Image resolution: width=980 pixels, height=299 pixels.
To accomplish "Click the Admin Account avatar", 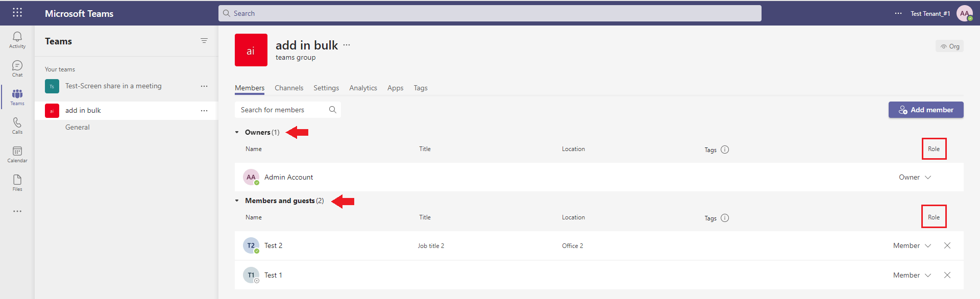I will [251, 177].
